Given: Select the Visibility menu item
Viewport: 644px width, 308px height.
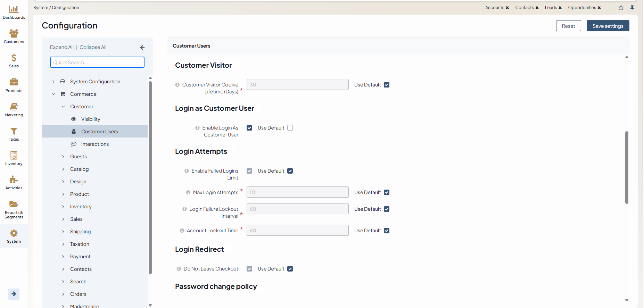Looking at the screenshot, I should coord(91,119).
